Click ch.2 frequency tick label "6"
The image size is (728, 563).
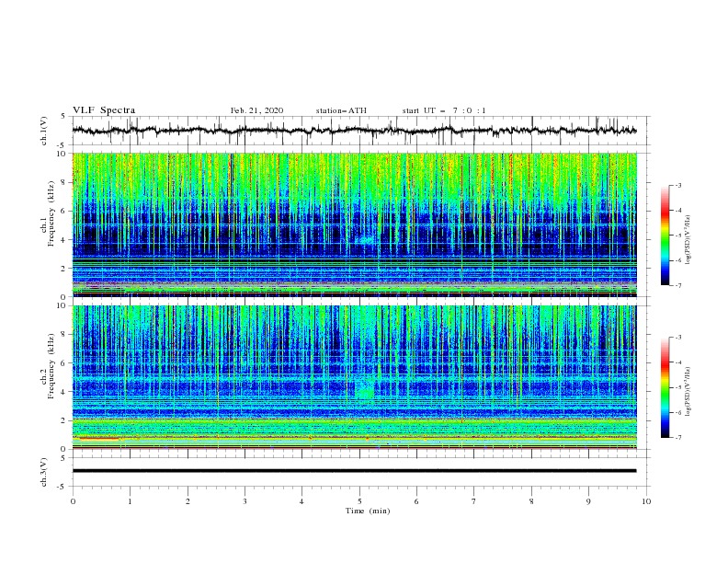(x=63, y=363)
